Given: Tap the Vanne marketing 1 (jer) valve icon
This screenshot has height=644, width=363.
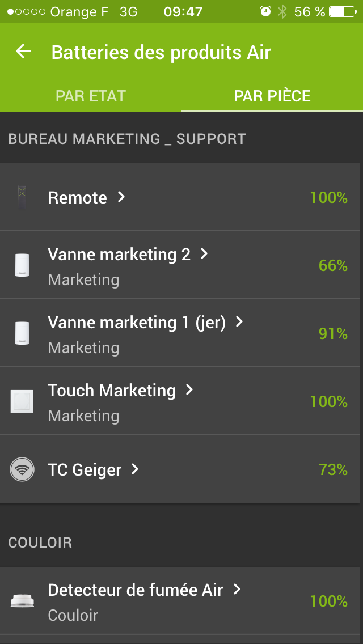Looking at the screenshot, I should point(22,333).
